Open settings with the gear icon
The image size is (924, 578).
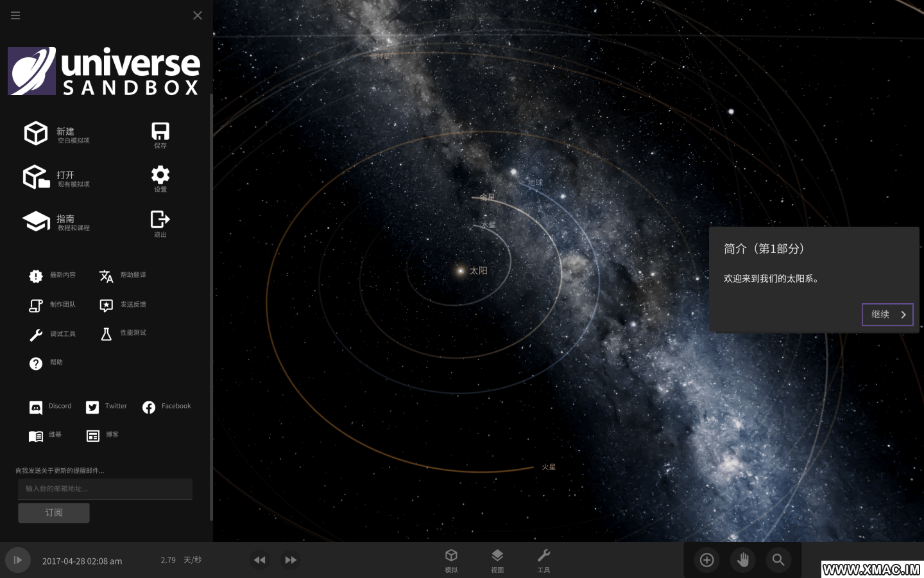[160, 175]
